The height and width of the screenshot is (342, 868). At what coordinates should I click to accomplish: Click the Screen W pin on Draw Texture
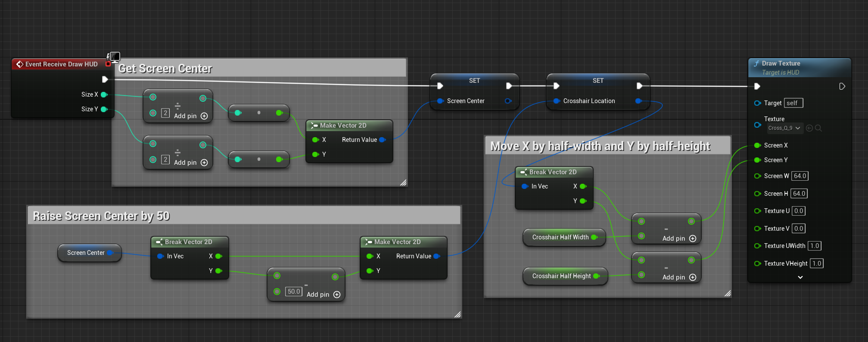[x=757, y=176]
